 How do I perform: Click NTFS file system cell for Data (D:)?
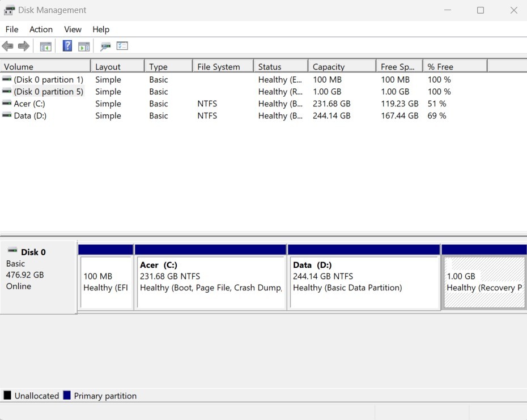(207, 116)
